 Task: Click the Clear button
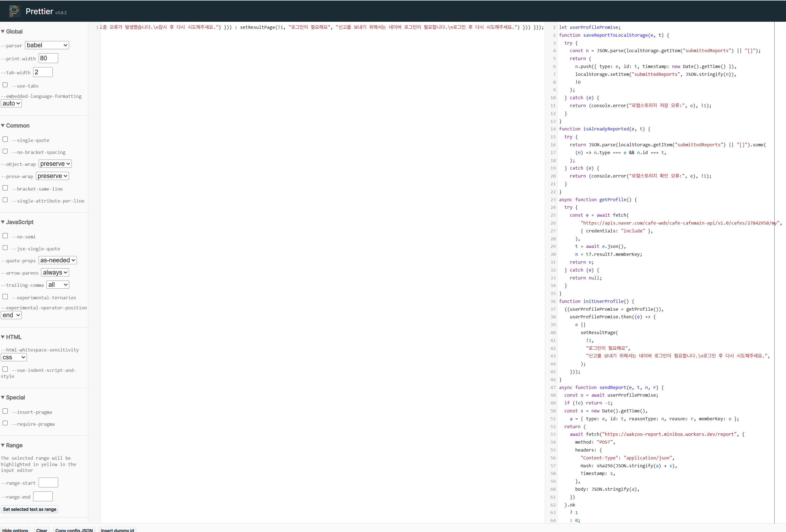coord(42,530)
